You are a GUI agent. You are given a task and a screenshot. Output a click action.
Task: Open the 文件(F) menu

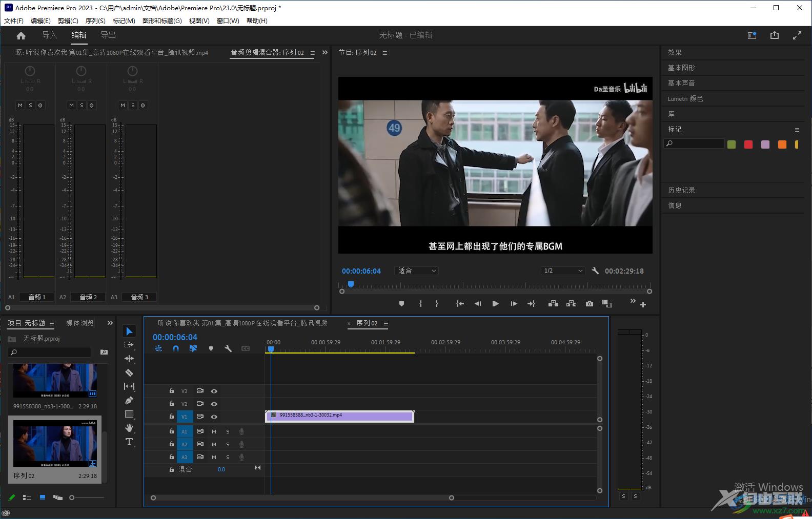[14, 20]
